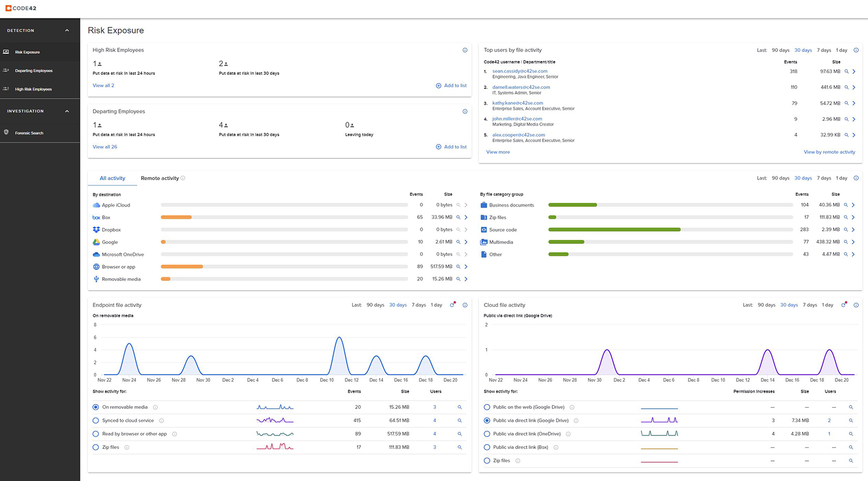Open info icon beside Remote activity tab
The height and width of the screenshot is (481, 868).
(x=183, y=178)
